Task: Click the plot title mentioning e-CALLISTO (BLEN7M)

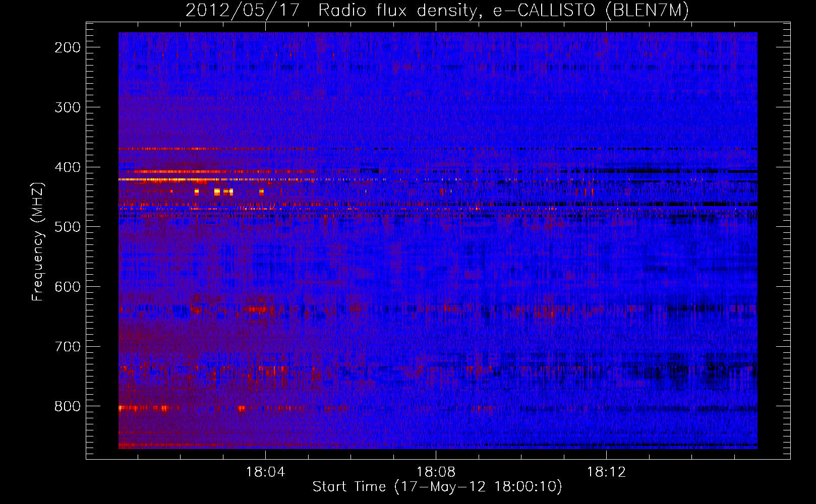Action: [x=437, y=11]
